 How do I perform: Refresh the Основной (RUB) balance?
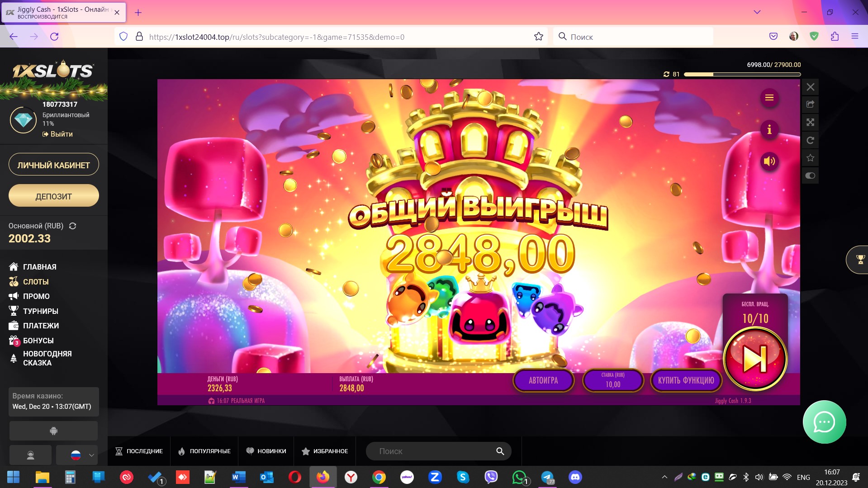(x=72, y=226)
